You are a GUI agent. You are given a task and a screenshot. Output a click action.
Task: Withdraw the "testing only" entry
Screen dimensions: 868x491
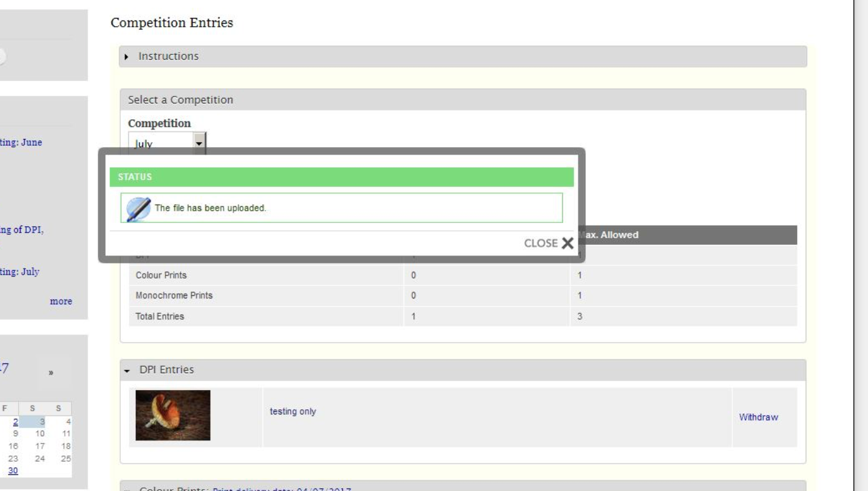(758, 417)
